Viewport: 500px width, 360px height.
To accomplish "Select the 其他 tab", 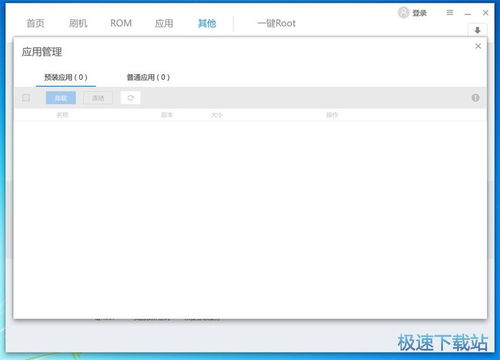I will click(x=207, y=23).
